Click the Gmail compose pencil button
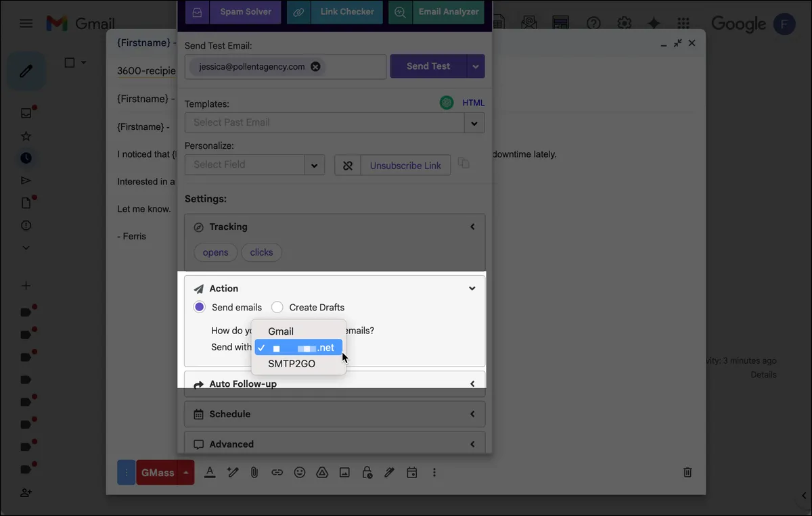The height and width of the screenshot is (516, 812). 26,71
